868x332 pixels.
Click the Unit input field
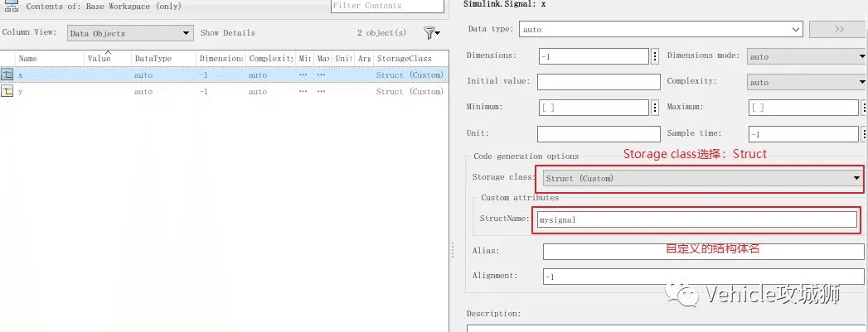click(599, 133)
